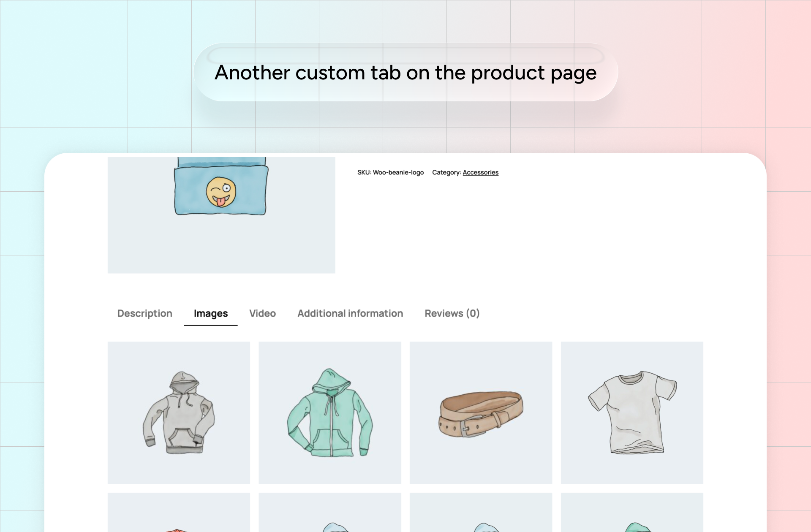811x532 pixels.
Task: Click the Images tab underline indicator
Action: (x=210, y=325)
